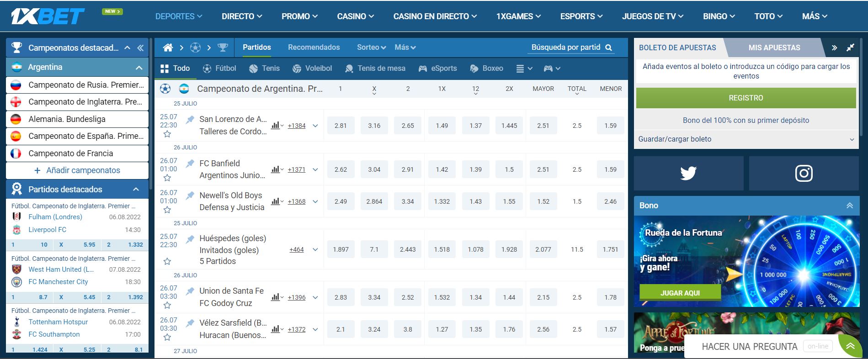Viewport: 868px width, 359px height.
Task: Click the NEW green badge
Action: [x=112, y=11]
